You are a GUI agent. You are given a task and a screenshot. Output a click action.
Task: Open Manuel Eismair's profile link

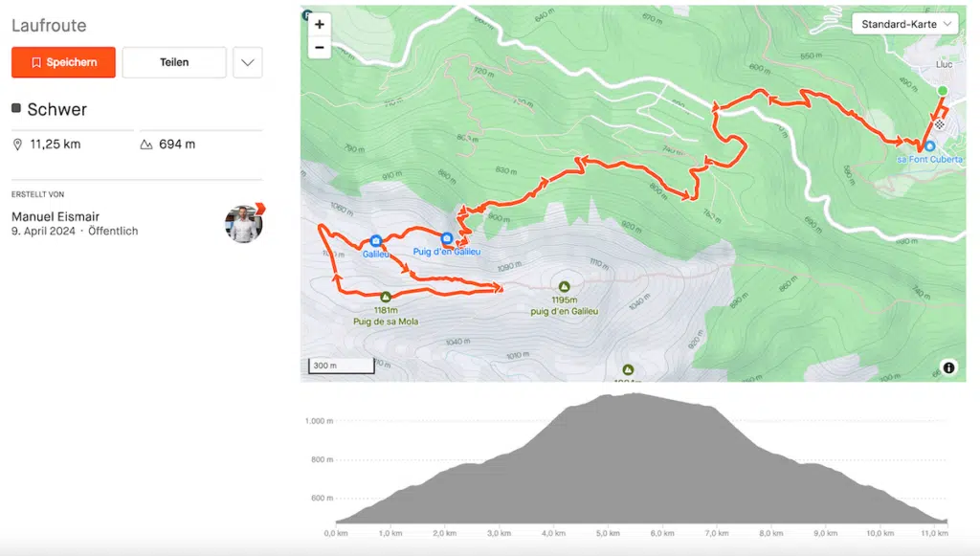[x=56, y=216]
